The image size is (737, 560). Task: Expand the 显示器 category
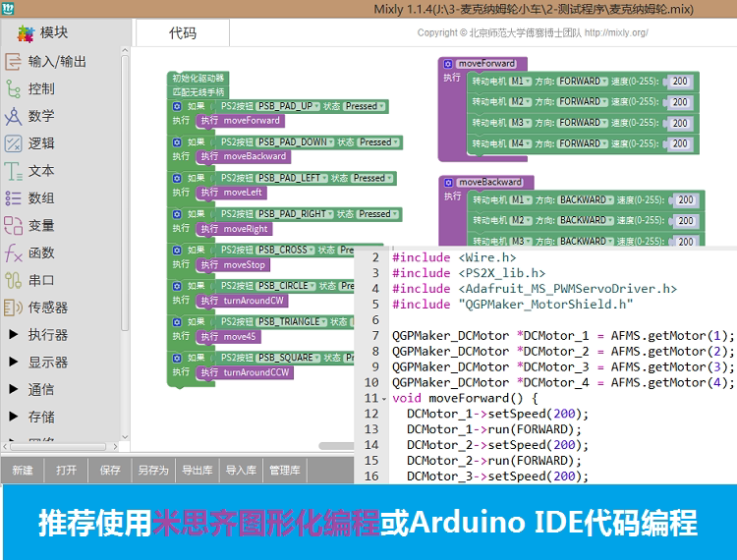(14, 362)
